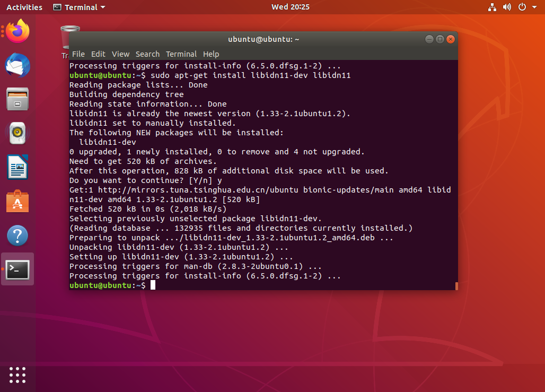This screenshot has width=545, height=392.
Task: Open Firefox from the dock
Action: click(x=17, y=32)
